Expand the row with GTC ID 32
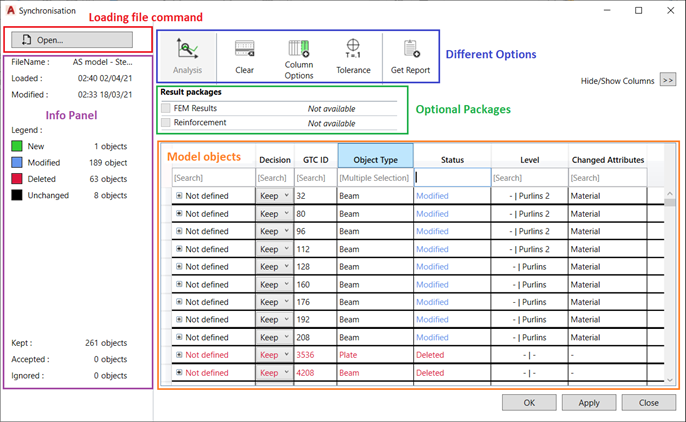686x422 pixels. point(179,197)
